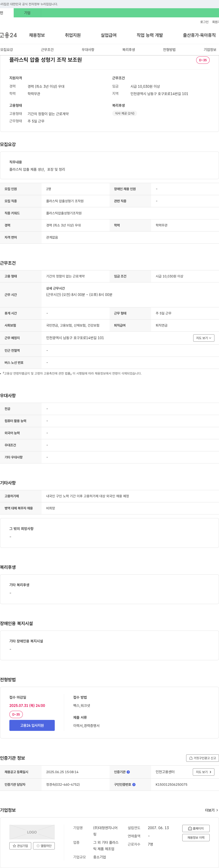Open the 채용정보 menu
The width and height of the screenshot is (219, 868).
[37, 35]
